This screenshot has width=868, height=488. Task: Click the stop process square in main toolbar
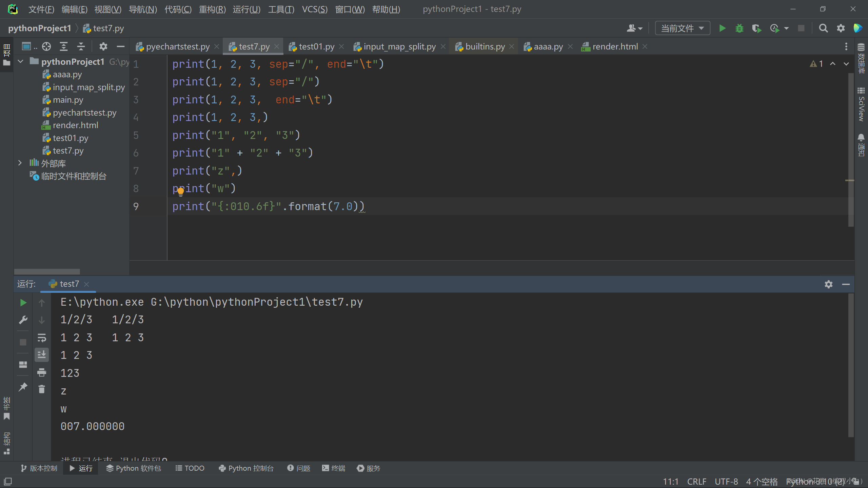(x=801, y=28)
